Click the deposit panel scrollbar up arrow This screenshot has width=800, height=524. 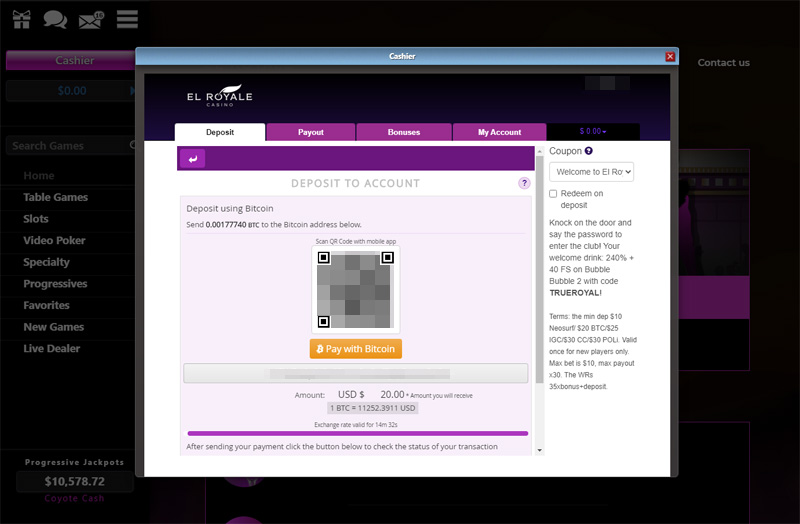point(539,152)
